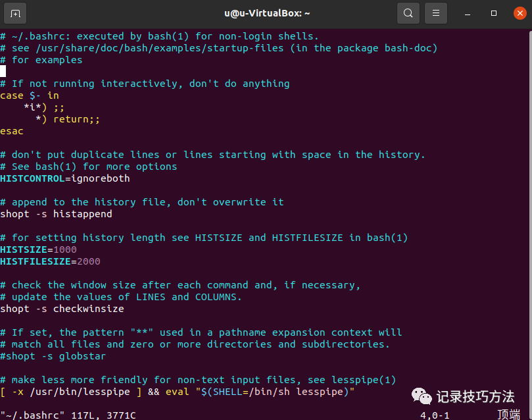Click the 'shopt -s checkwinsize' line
This screenshot has height=420, width=532.
click(62, 309)
